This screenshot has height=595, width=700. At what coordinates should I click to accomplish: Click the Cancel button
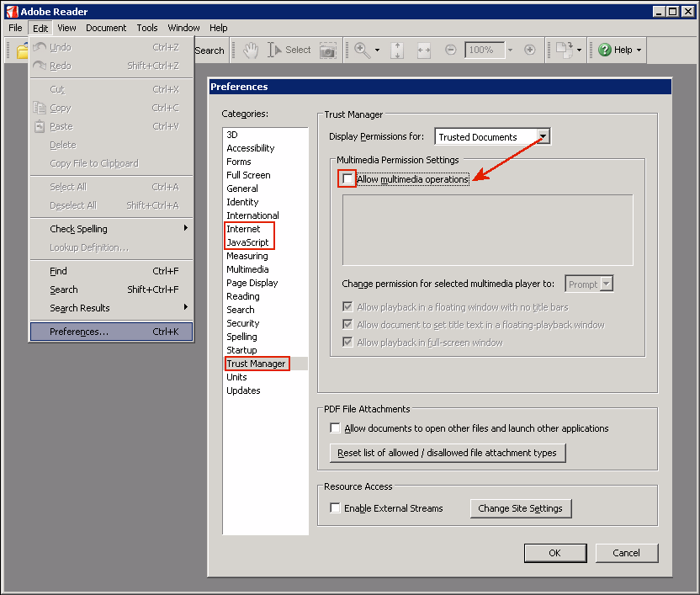point(626,553)
